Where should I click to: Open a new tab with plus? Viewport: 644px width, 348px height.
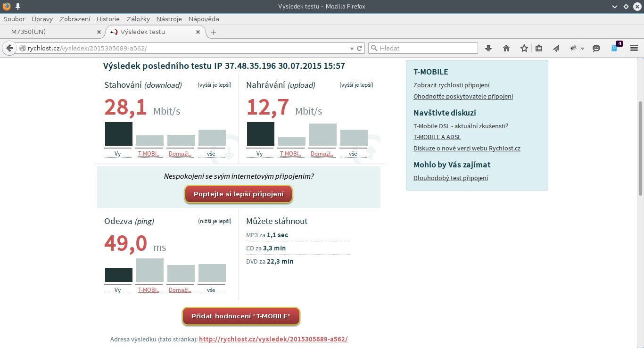213,32
